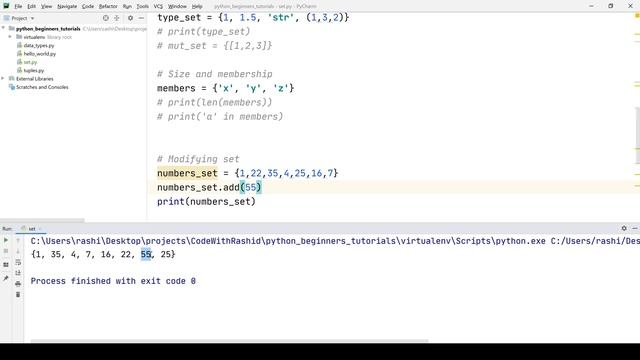Toggle soft-wrap in the Run console
The image size is (640, 360).
pyautogui.click(x=18, y=262)
